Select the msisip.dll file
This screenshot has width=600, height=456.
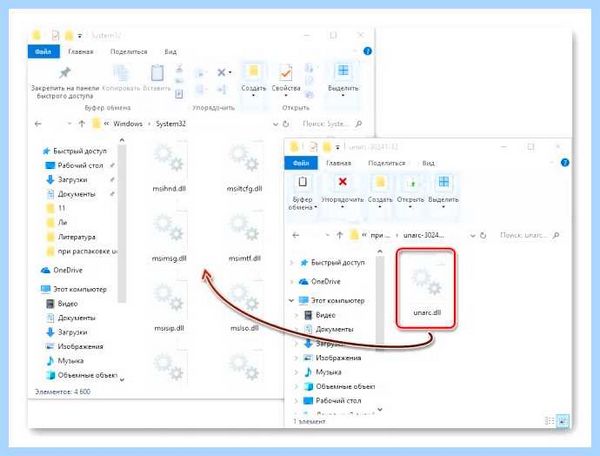pos(169,306)
